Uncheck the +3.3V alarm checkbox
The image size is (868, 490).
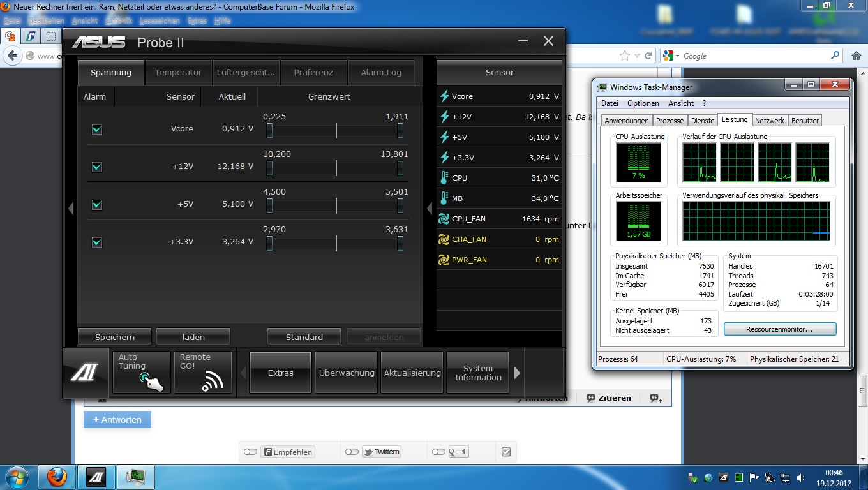point(97,242)
